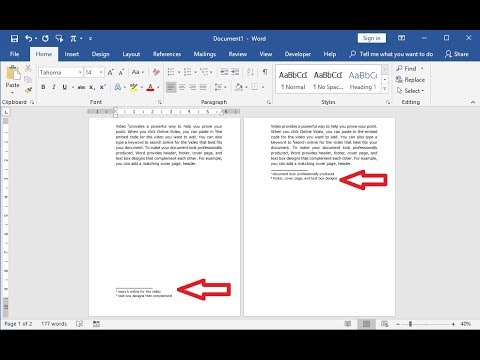Toggle show paragraph marks
The width and height of the screenshot is (480, 360).
pos(265,72)
